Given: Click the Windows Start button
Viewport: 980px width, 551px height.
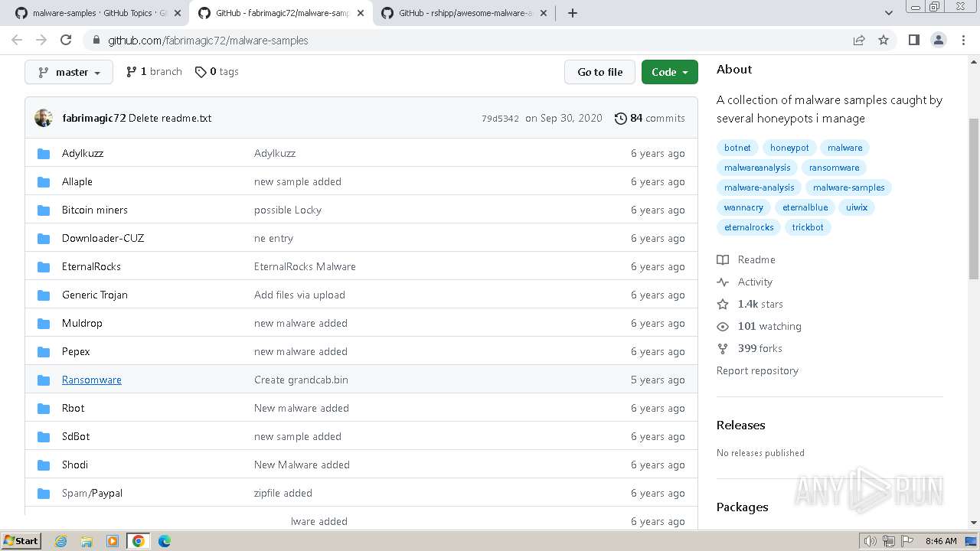Looking at the screenshot, I should click(x=21, y=540).
